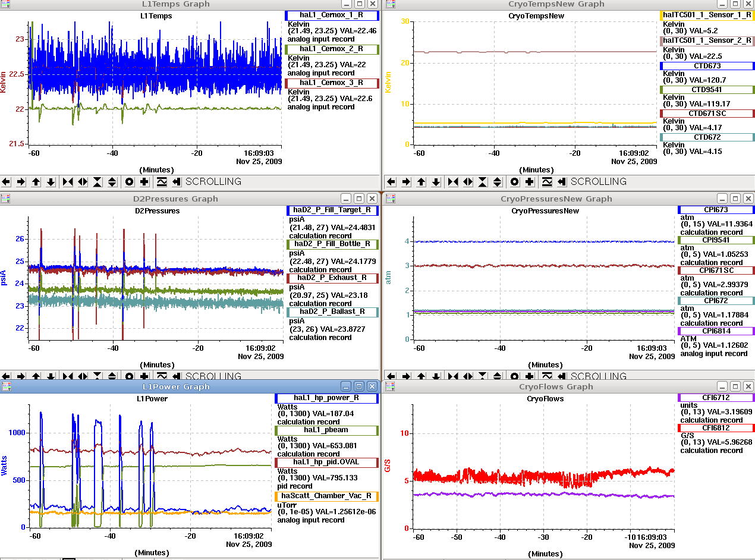The image size is (755, 560).
Task: Click the plus icon in CryoTempsNew toolbar
Action: (x=530, y=182)
